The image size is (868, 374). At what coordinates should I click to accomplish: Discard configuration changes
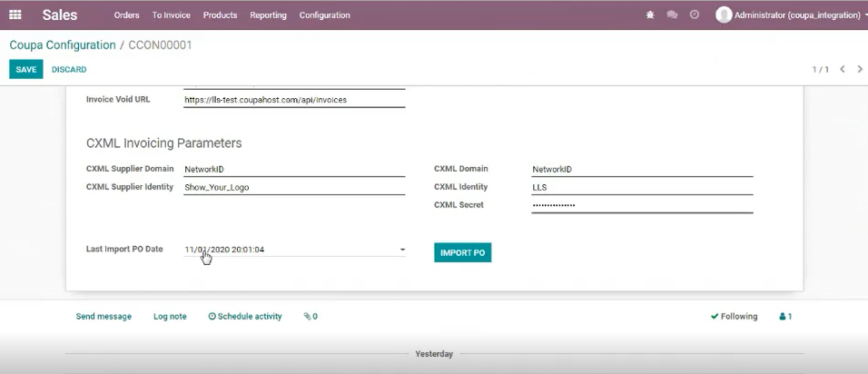(x=69, y=69)
